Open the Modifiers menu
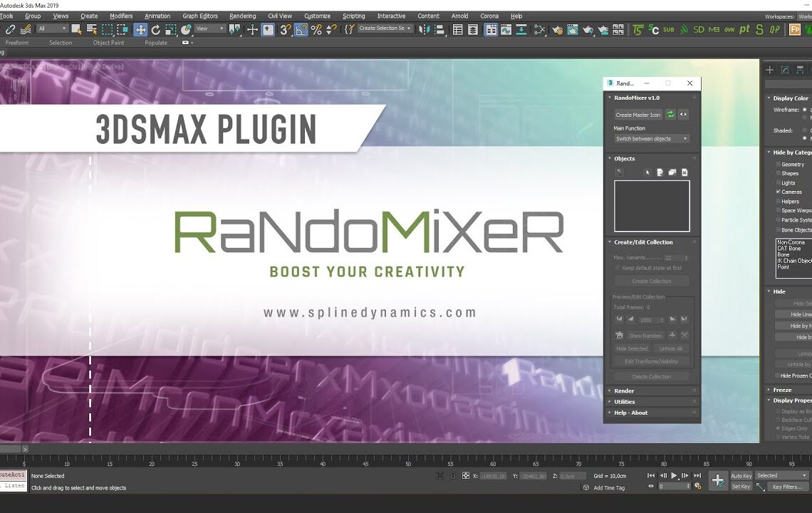812x513 pixels. pyautogui.click(x=121, y=16)
